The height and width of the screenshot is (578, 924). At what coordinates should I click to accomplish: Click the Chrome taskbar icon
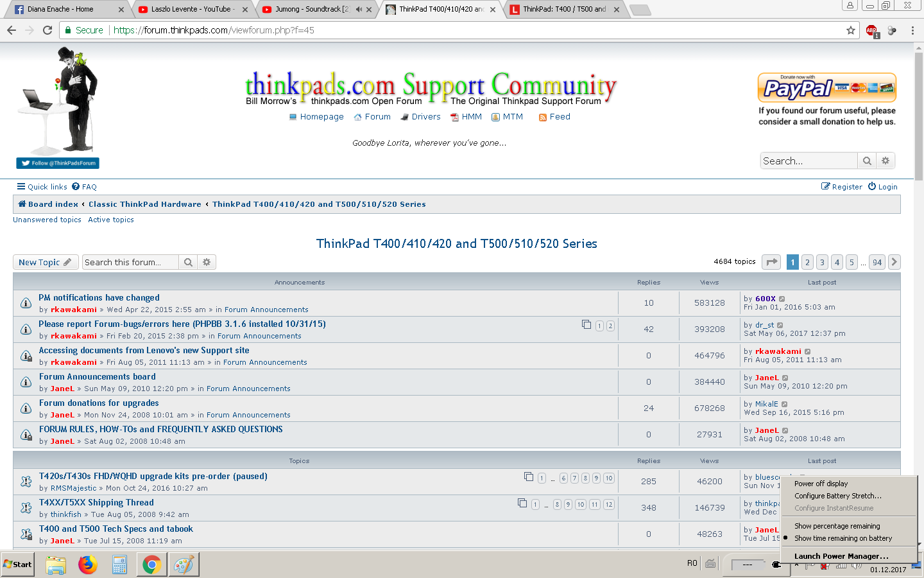pos(152,565)
